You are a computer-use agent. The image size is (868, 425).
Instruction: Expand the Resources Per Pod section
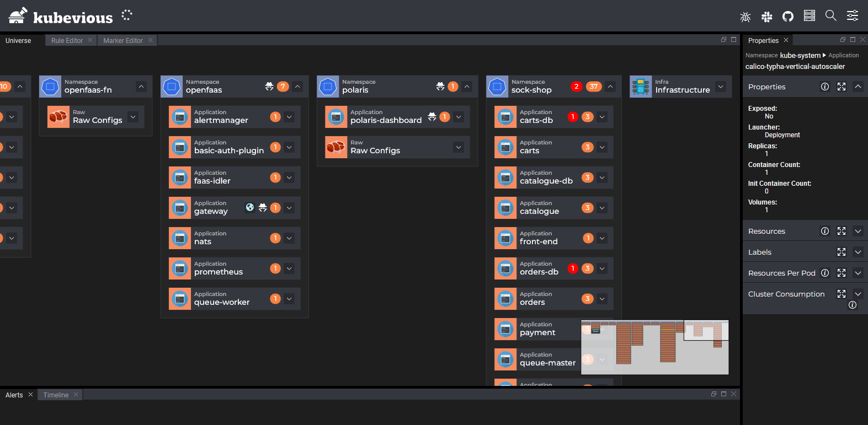click(x=858, y=273)
